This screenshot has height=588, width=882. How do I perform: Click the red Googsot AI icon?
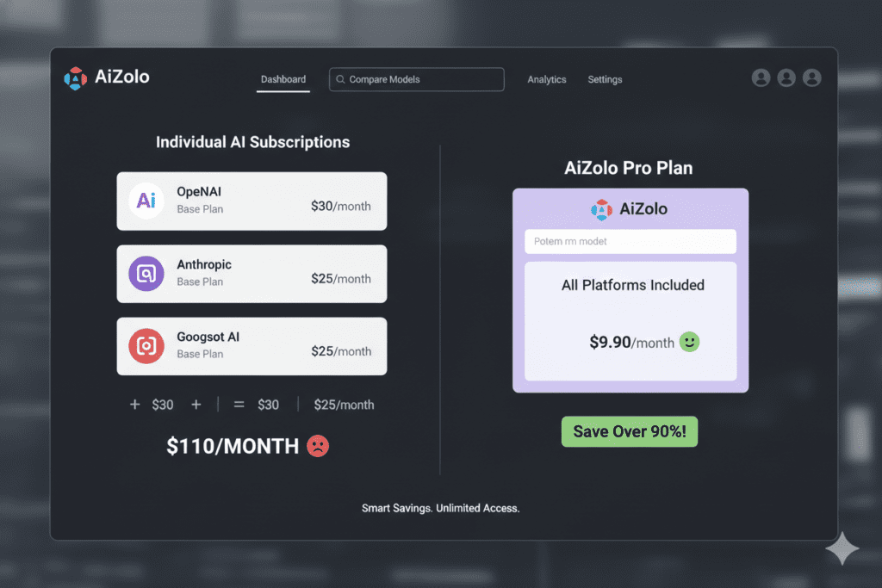pyautogui.click(x=146, y=346)
